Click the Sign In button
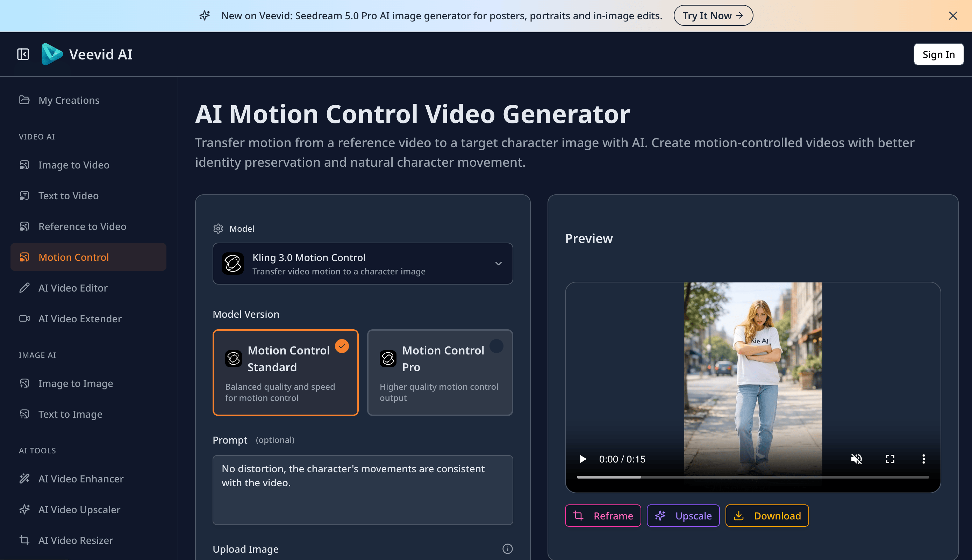This screenshot has width=972, height=560. [938, 55]
